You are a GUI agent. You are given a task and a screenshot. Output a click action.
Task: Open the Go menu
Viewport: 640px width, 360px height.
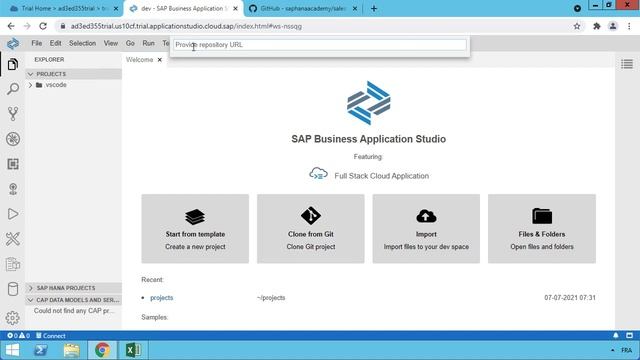coord(130,43)
